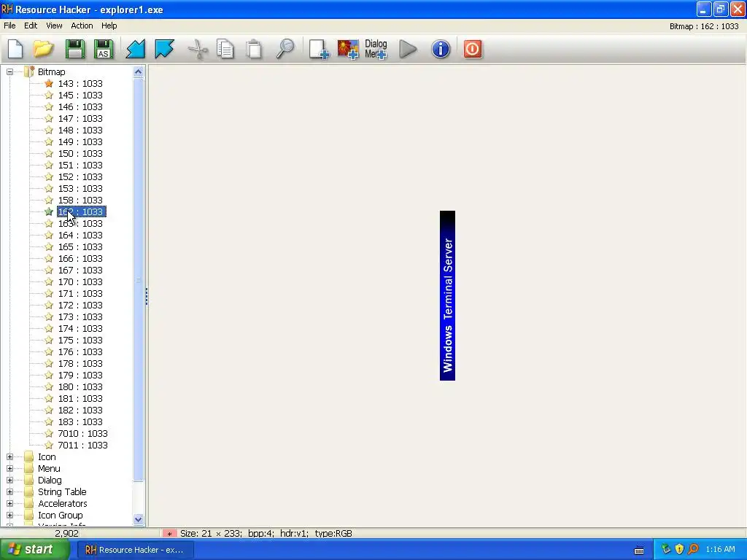This screenshot has width=747, height=560.
Task: Click the orange star beside 143 : 1033
Action: (49, 83)
